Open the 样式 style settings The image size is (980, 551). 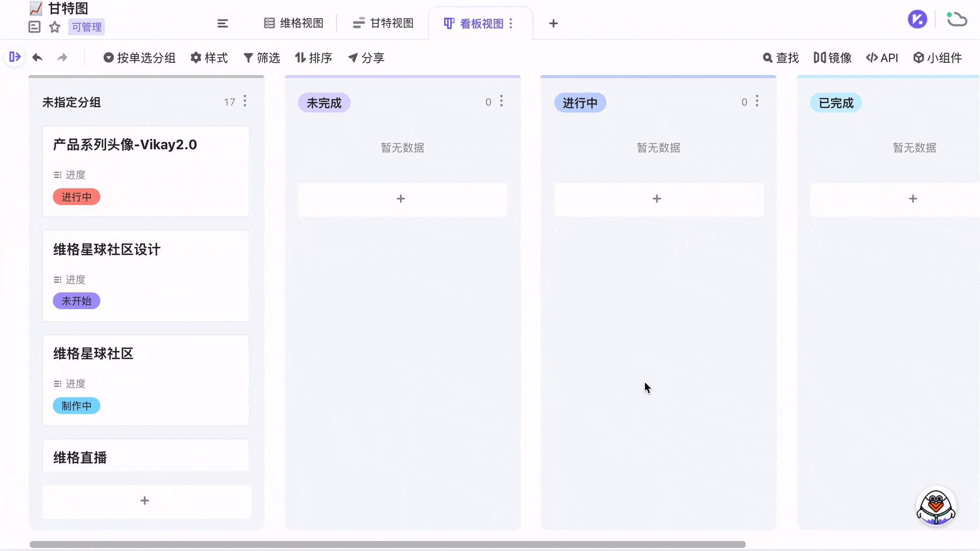coord(209,58)
